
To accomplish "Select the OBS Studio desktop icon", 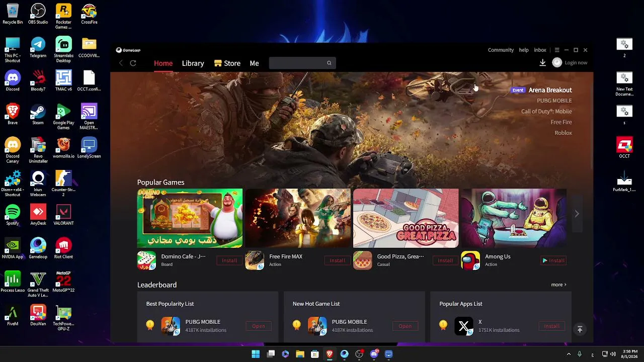I will pos(38,14).
